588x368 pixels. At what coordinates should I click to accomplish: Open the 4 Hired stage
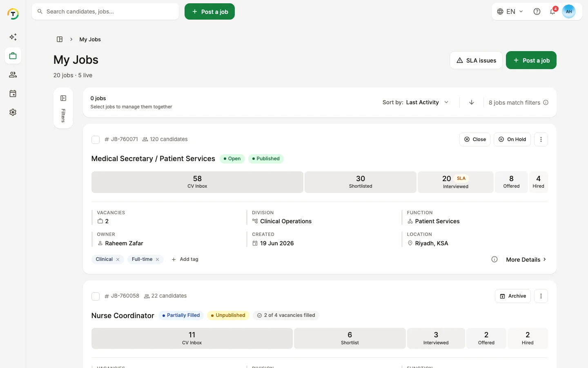538,182
